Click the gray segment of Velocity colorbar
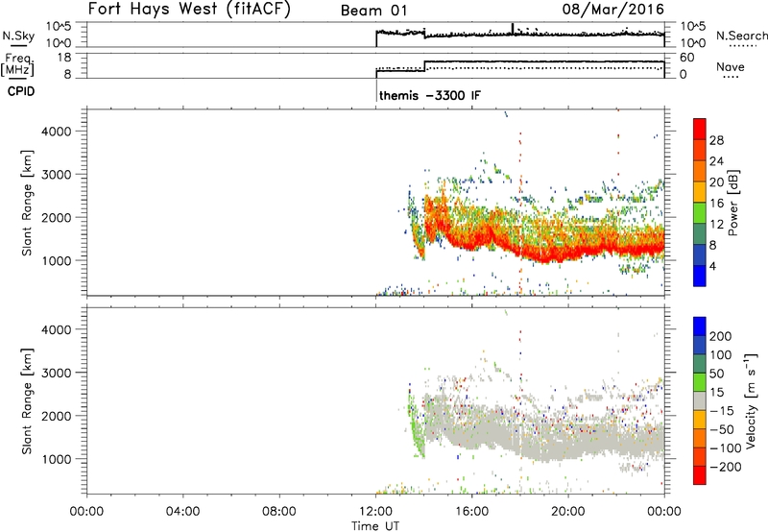The image size is (768, 532). coord(700,400)
